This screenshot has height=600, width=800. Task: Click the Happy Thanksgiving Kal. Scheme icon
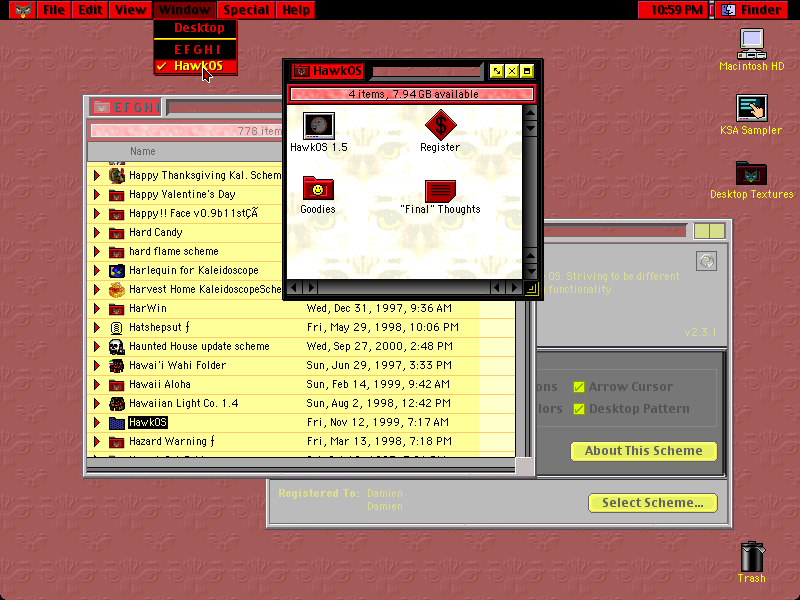click(117, 176)
